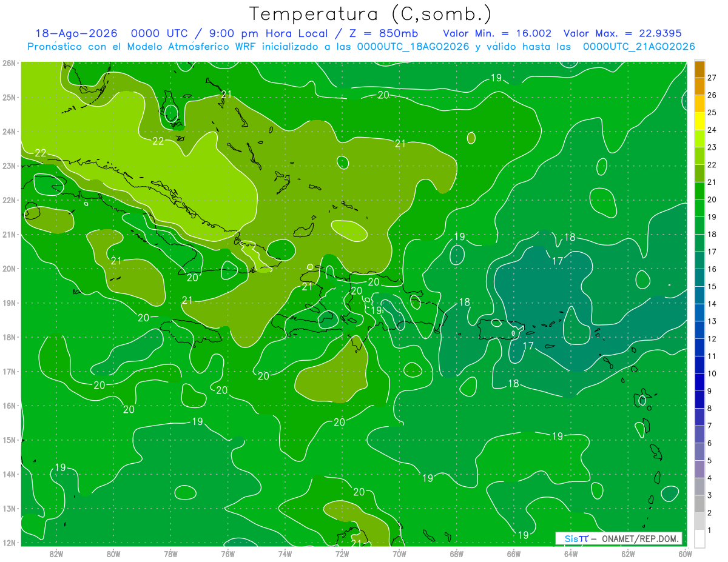The image size is (728, 562).
Task: Click the white swatch below legend value 1
Action: point(699,538)
